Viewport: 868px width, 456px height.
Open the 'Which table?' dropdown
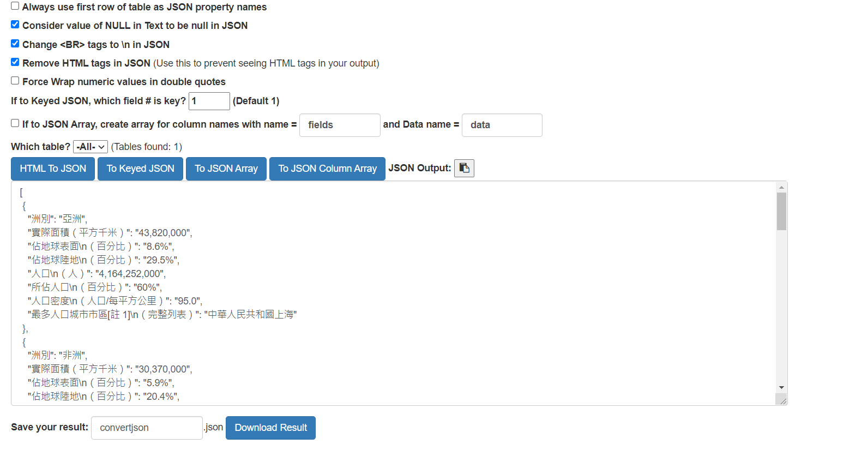point(91,147)
